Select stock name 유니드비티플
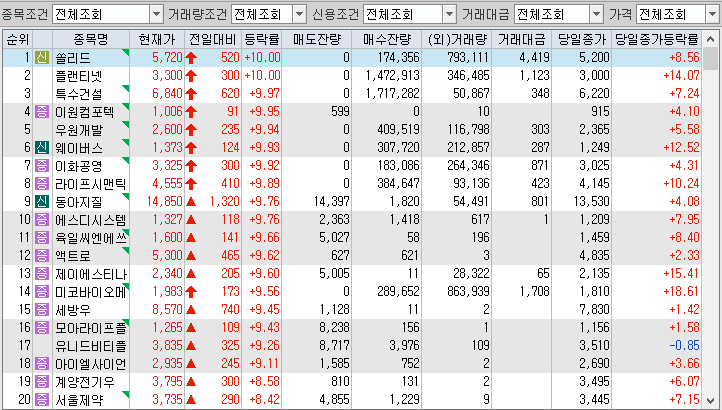The image size is (722, 410). click(90, 345)
